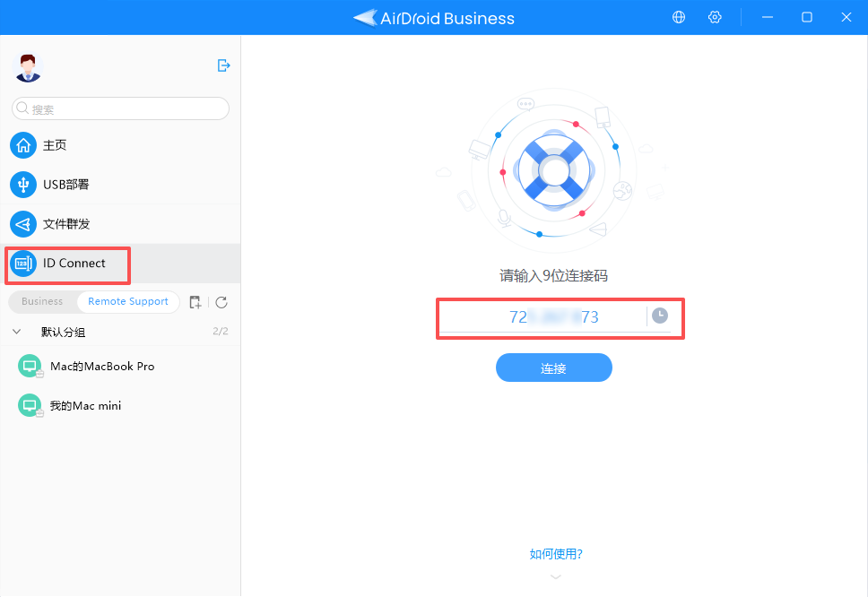Refresh the device list

(221, 302)
